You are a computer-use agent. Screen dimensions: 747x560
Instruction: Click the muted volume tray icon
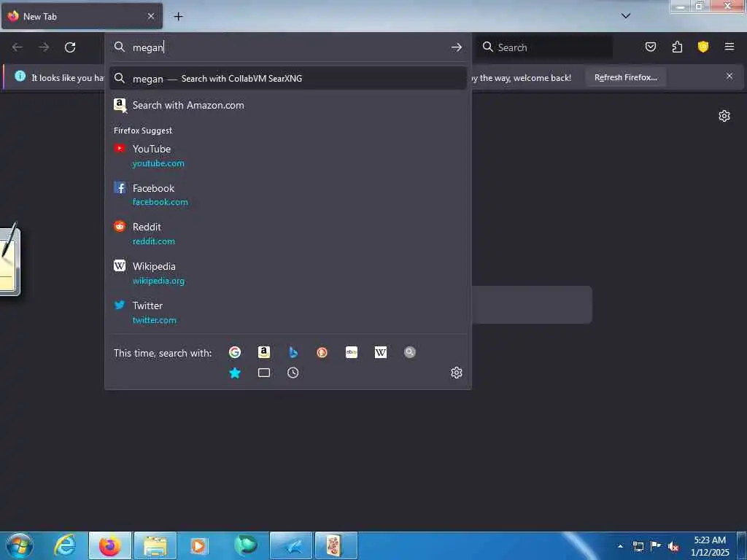(x=673, y=546)
